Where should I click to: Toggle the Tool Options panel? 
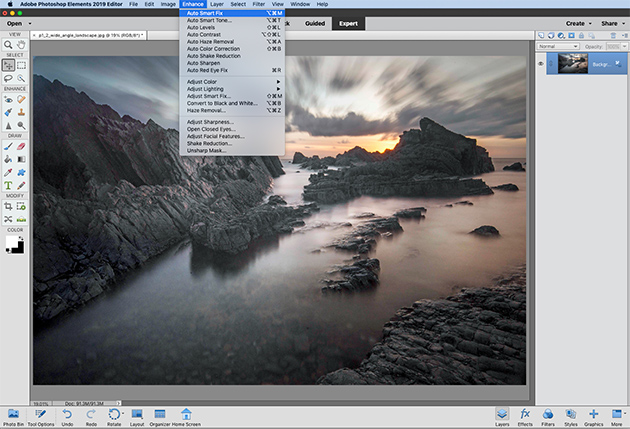coord(41,417)
